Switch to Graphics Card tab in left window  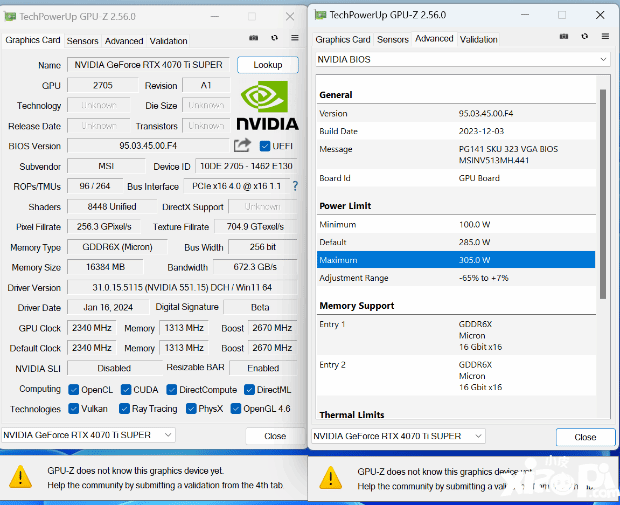coord(33,40)
